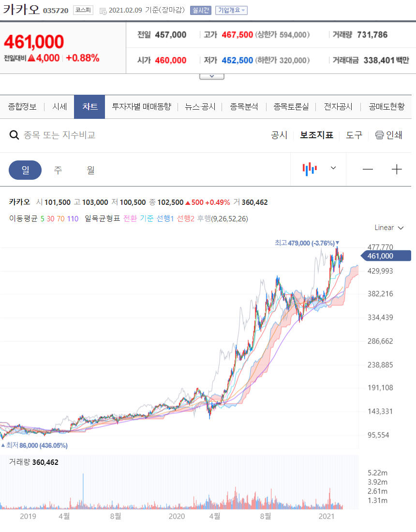Click the 거래량 360,462 volume label

[x=34, y=462]
